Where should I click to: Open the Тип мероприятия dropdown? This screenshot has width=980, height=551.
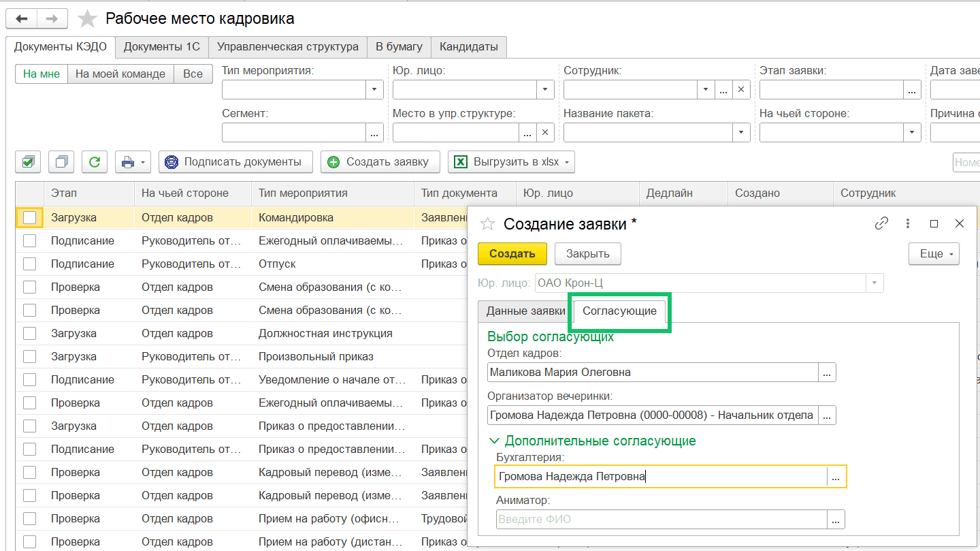click(374, 89)
